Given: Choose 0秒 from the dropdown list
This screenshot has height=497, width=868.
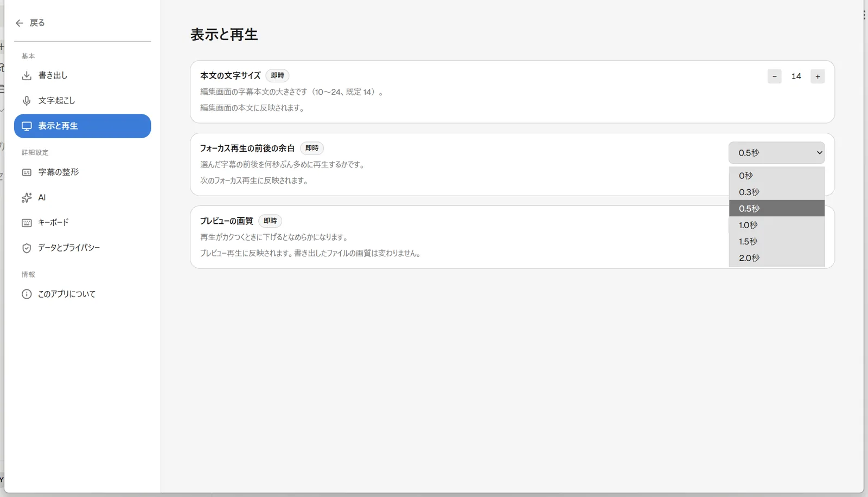Looking at the screenshot, I should pos(776,176).
